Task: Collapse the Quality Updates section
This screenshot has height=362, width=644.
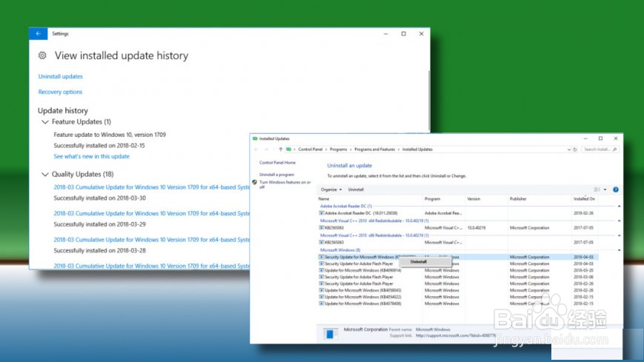Action: coord(44,175)
